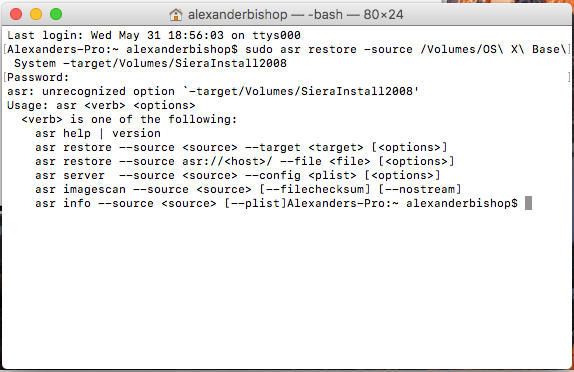This screenshot has height=372, width=574.
Task: Click "--target <target>" in the restore usage line
Action: 304,147
